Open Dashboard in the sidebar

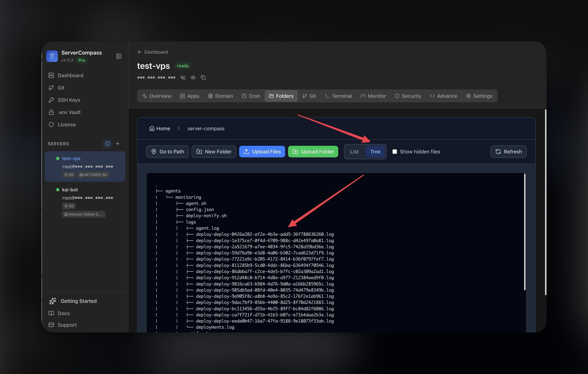(85, 75)
